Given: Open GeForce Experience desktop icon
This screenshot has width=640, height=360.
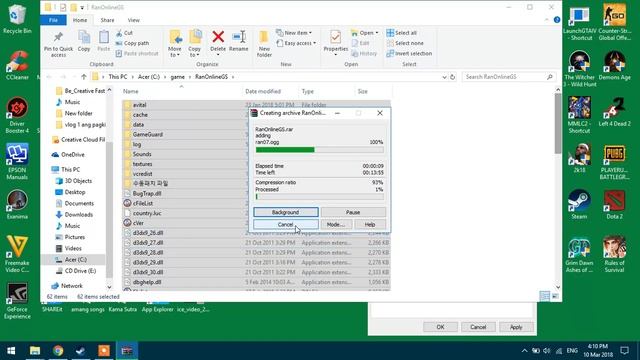Looking at the screenshot, I should (17, 300).
